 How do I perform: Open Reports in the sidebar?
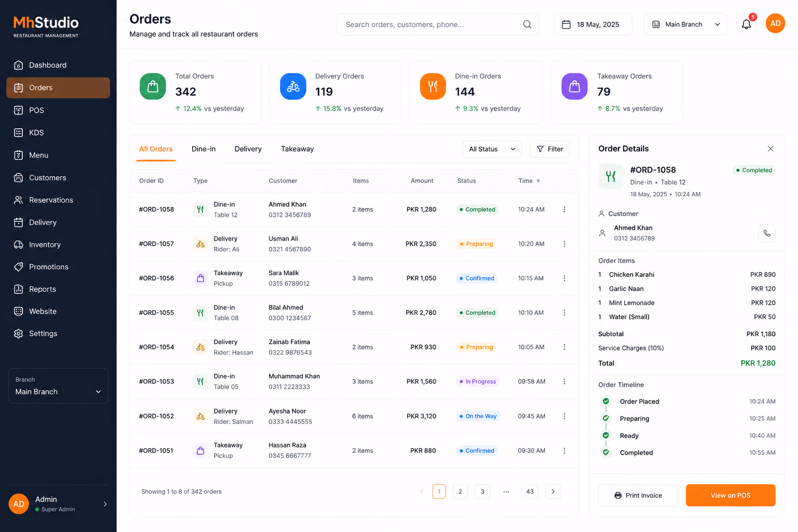[x=58, y=289]
